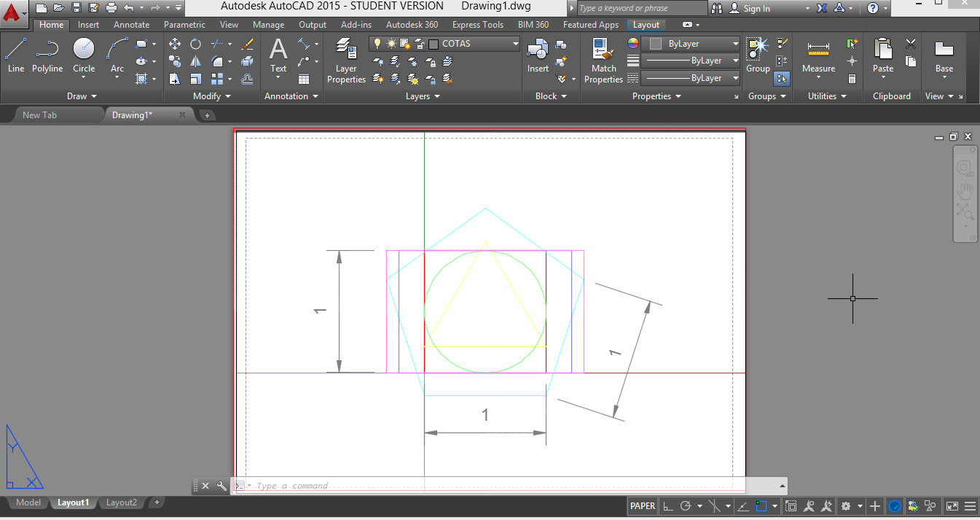Image resolution: width=980 pixels, height=520 pixels.
Task: Select the Polyline tool
Action: click(x=47, y=56)
